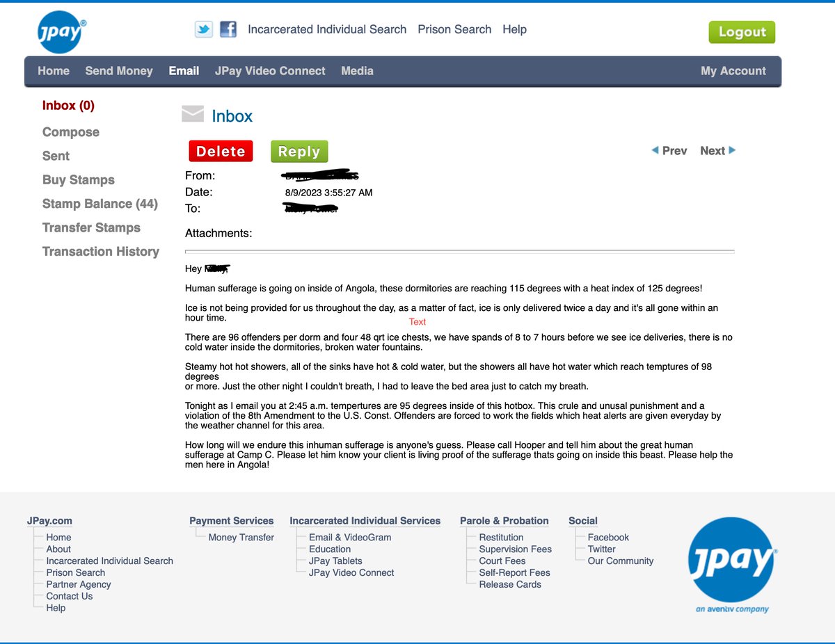Open footer Court Fees link
Screen dimensions: 835x644
[x=502, y=561]
